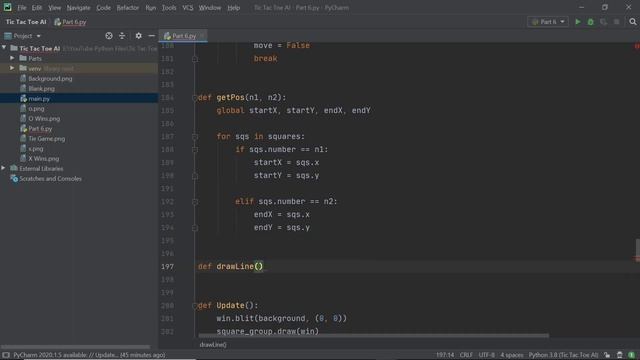Click the editor horizontal scrollbar
This screenshot has height=360, width=640.
(373, 336)
